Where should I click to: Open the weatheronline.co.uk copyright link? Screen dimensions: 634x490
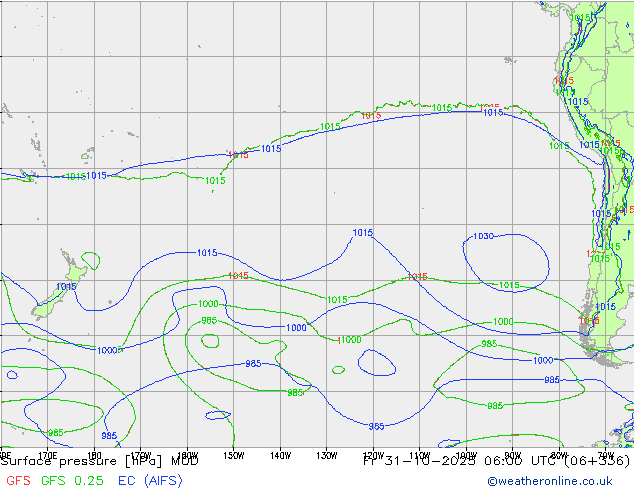click(x=550, y=481)
